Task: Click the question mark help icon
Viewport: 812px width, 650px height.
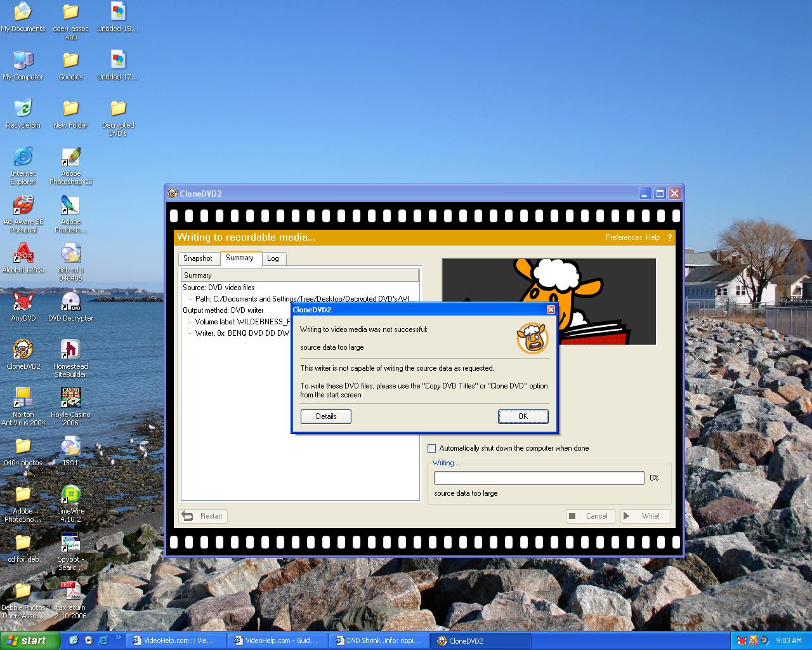Action: coord(669,237)
